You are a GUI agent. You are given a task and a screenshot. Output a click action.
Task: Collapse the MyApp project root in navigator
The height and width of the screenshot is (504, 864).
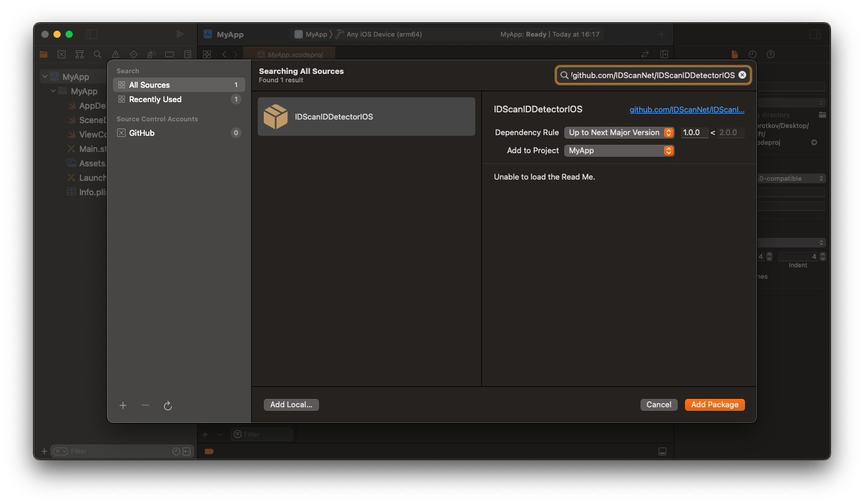(x=44, y=77)
